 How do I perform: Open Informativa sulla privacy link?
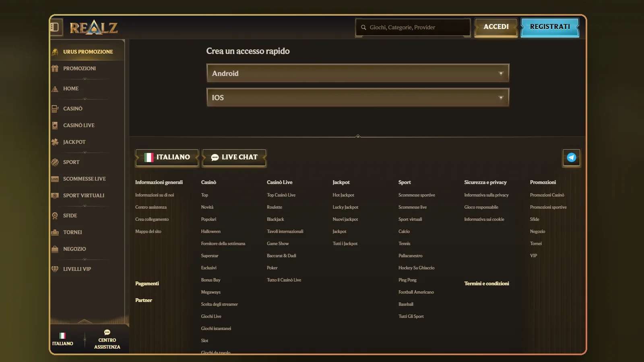point(486,195)
